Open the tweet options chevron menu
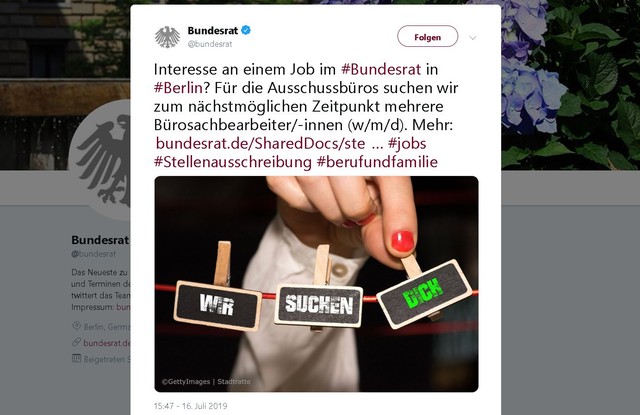This screenshot has width=640, height=415. point(473,38)
